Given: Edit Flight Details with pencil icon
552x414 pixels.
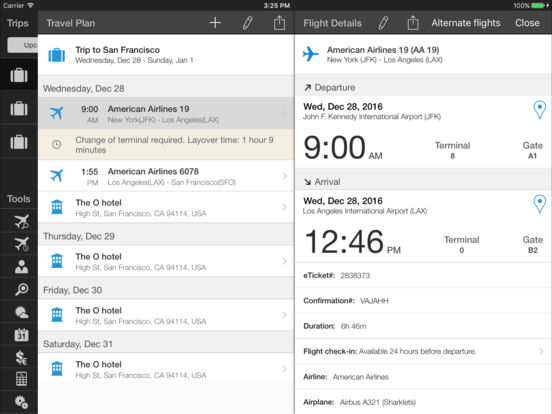Looking at the screenshot, I should click(383, 23).
